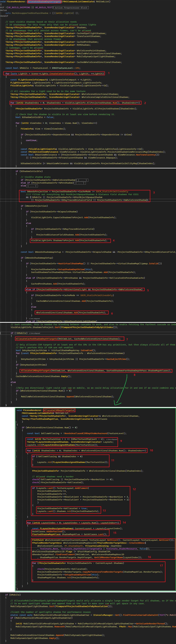Screen dimensions: 176x644
Task: Expand collapsed block after the lone else
Action: click(32, 186)
